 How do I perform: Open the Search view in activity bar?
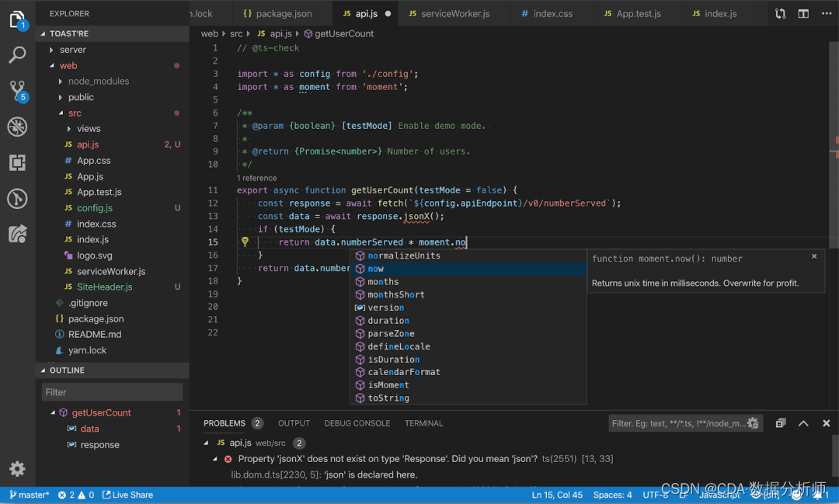[x=17, y=54]
